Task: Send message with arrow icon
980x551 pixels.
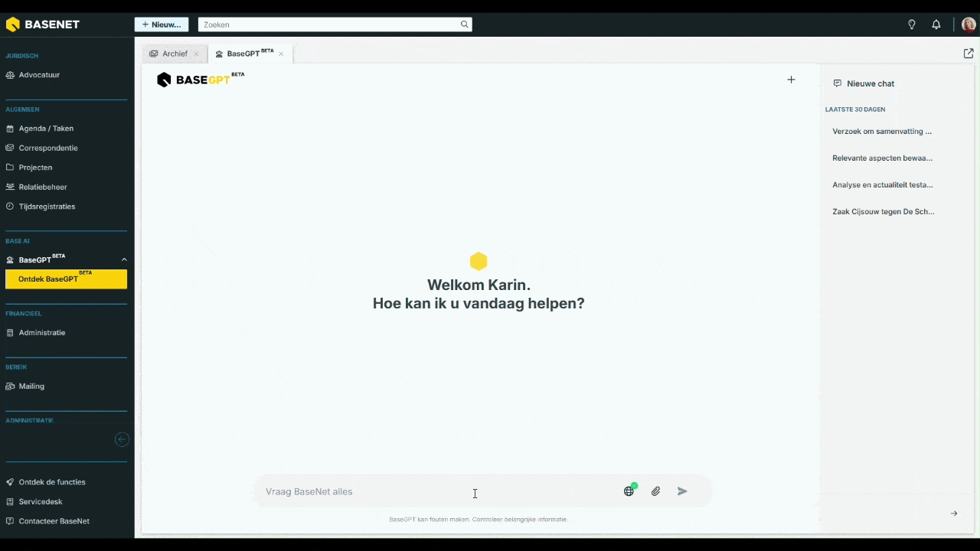Action: pos(682,491)
